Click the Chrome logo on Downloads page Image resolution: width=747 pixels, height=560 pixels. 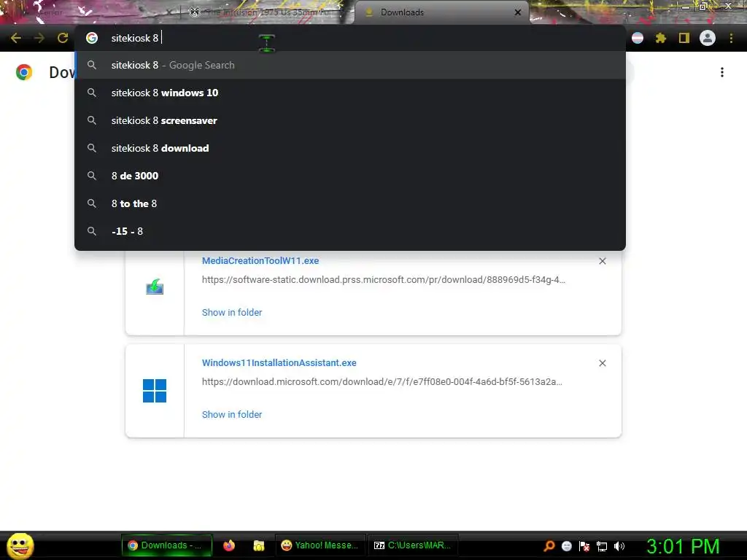coord(24,72)
